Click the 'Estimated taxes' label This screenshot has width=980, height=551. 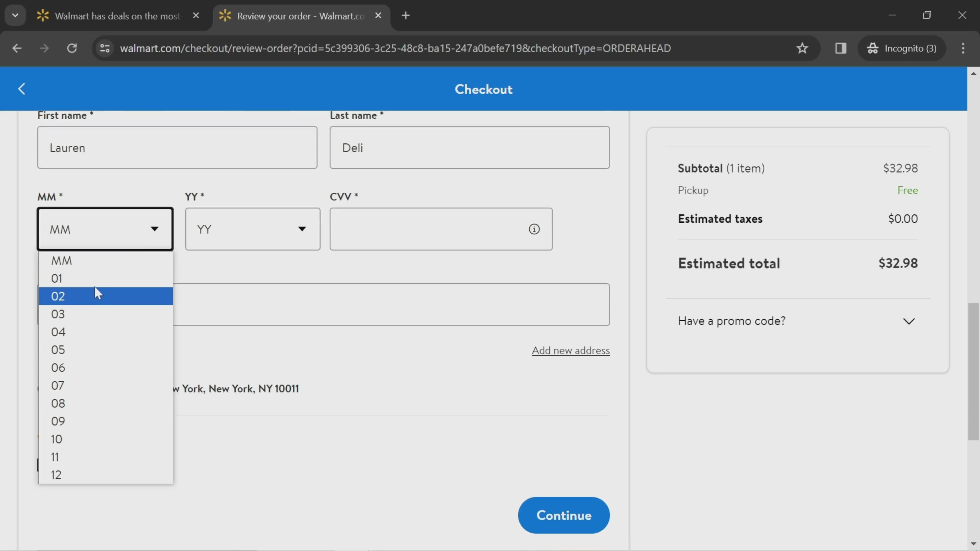[720, 219]
